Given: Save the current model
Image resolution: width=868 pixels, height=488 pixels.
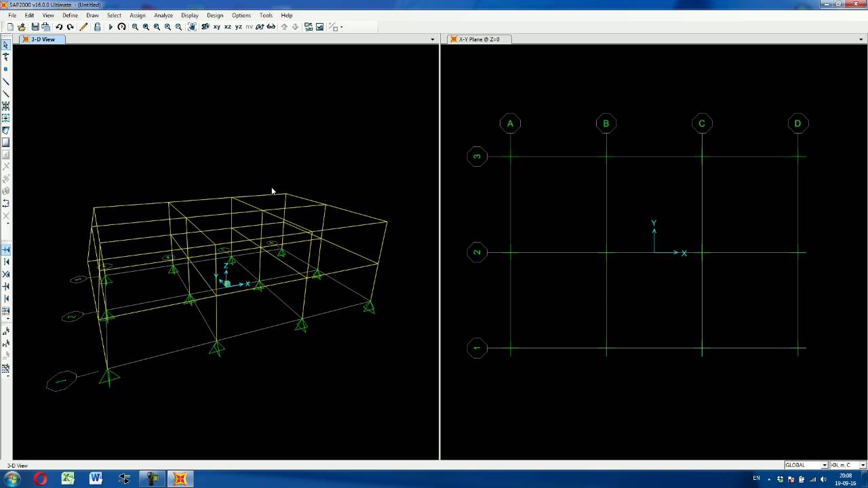Looking at the screenshot, I should (35, 27).
